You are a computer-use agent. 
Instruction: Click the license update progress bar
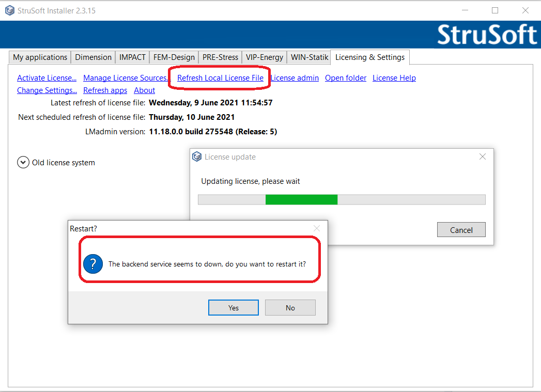[x=342, y=200]
